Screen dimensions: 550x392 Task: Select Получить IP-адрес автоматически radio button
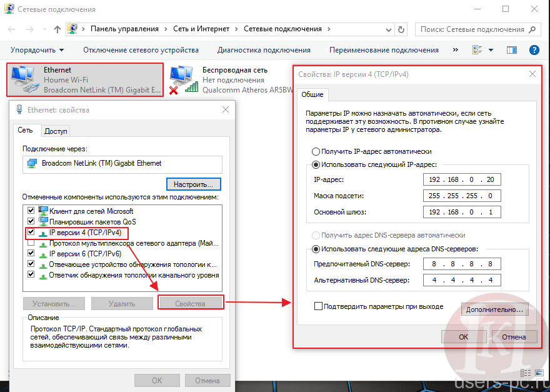316,151
